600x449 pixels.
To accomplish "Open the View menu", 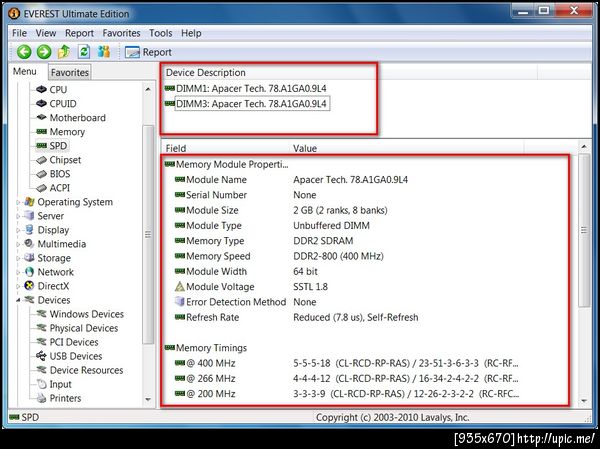I will [x=46, y=33].
